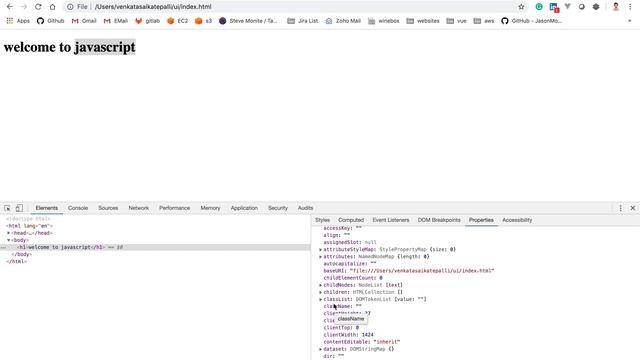Open the Accessibility pane tab
The width and height of the screenshot is (640, 360).
click(x=517, y=220)
